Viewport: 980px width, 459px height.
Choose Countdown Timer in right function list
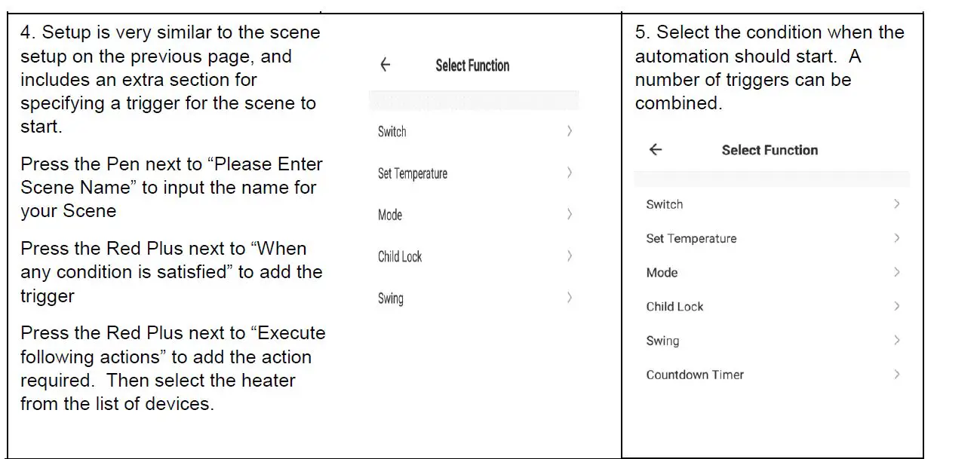(695, 375)
